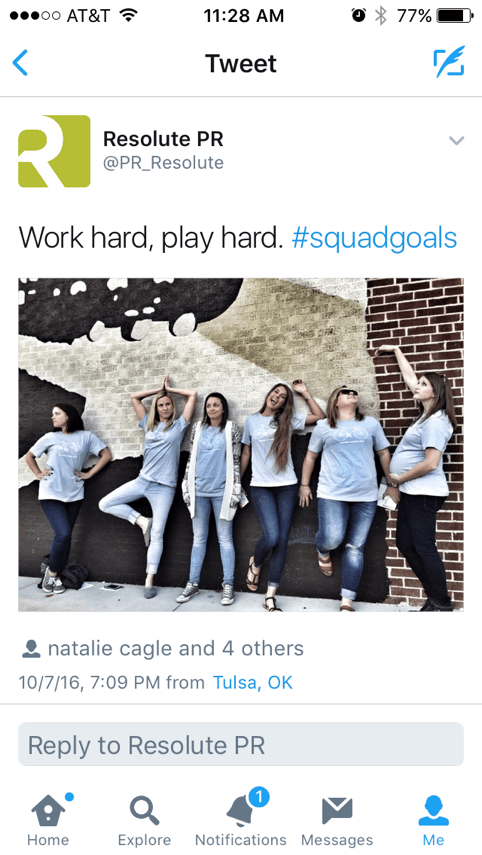Tap the back arrow icon
Viewport: 482px width, 855px height.
click(20, 63)
